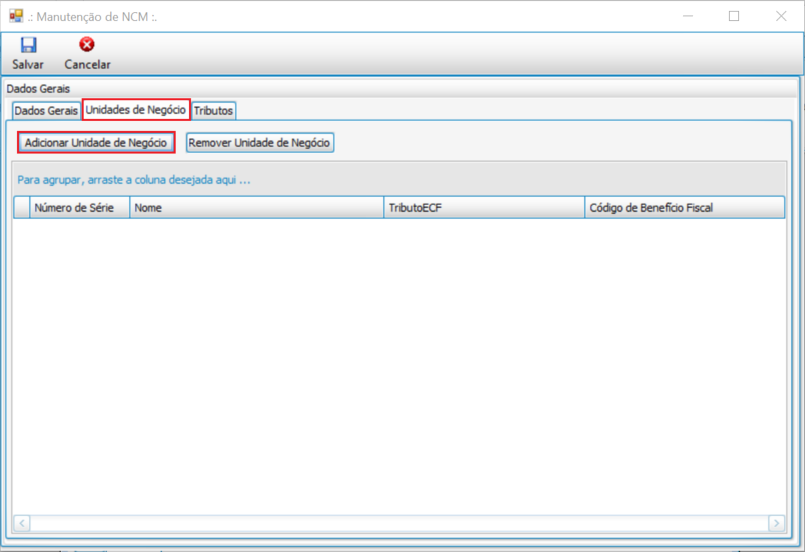This screenshot has height=552, width=805.
Task: Select the Unidades de Negócio tab
Action: click(x=136, y=110)
